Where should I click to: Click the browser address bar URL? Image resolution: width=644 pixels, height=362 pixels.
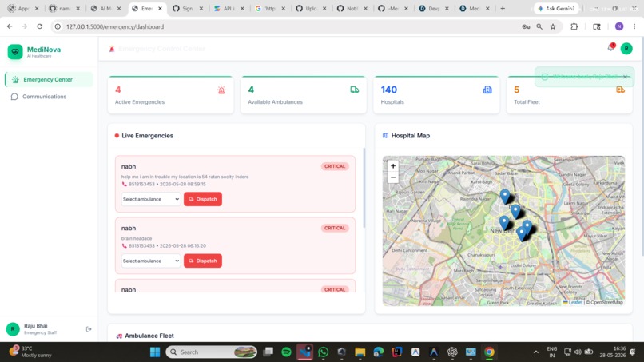pos(115,26)
